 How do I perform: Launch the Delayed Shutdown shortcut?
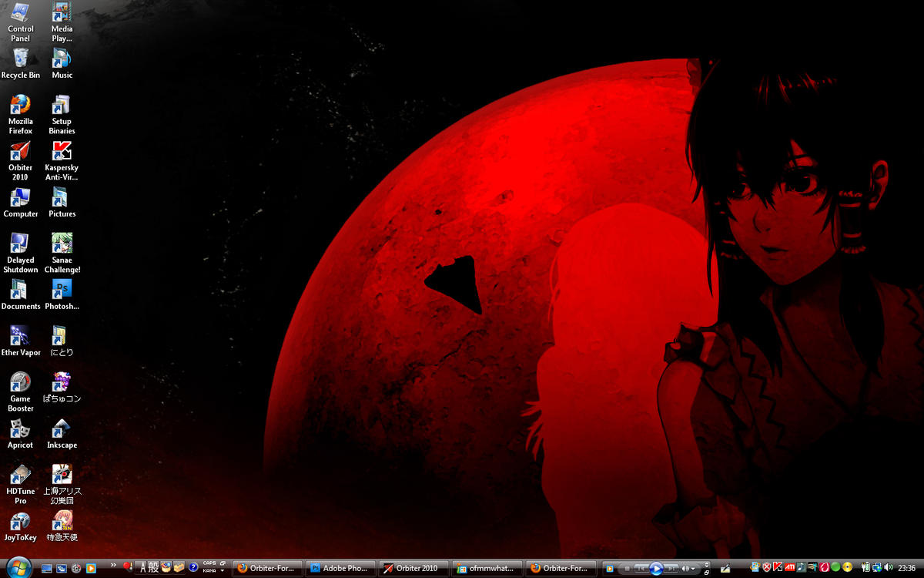(x=21, y=253)
